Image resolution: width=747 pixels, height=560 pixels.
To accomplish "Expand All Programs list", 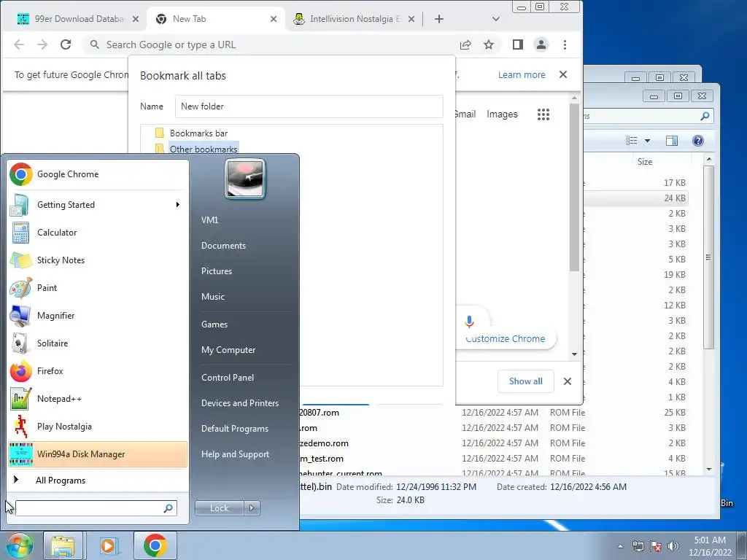I will click(98, 481).
